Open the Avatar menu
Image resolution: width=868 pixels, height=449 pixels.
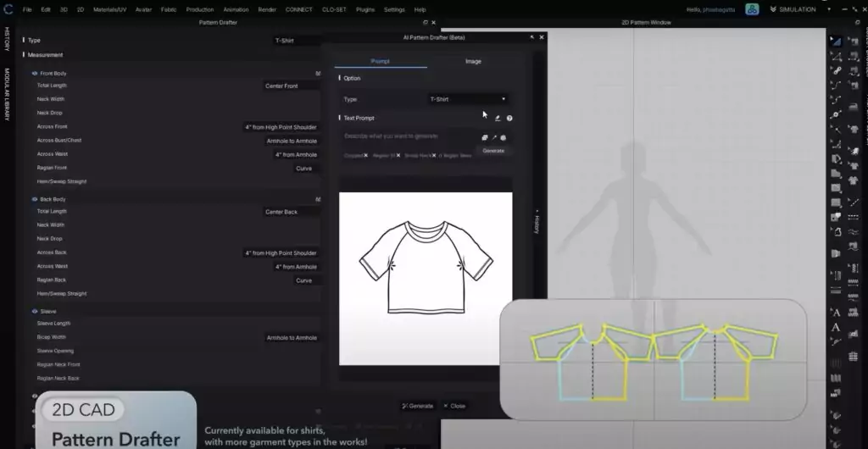[x=143, y=10]
